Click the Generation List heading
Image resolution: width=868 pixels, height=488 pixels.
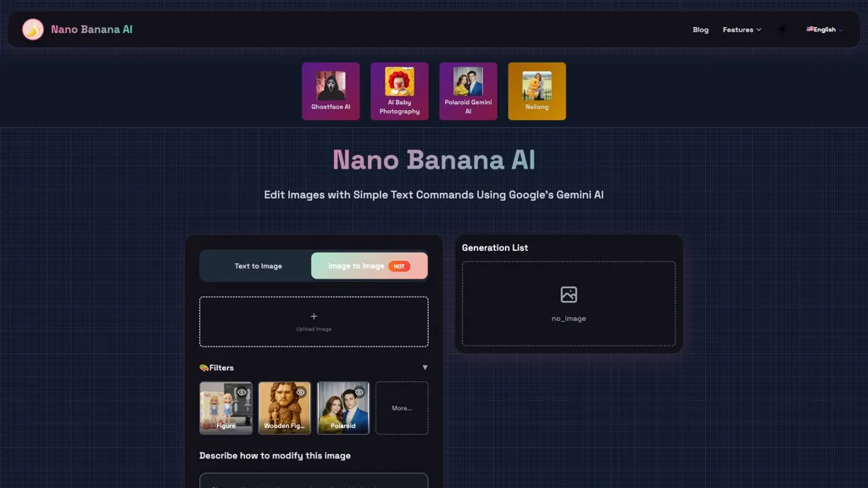tap(495, 248)
